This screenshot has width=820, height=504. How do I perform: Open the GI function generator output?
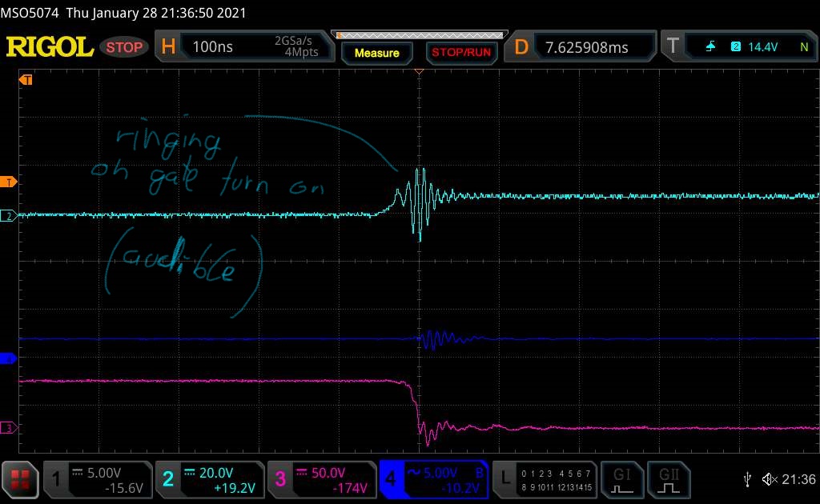pyautogui.click(x=621, y=479)
